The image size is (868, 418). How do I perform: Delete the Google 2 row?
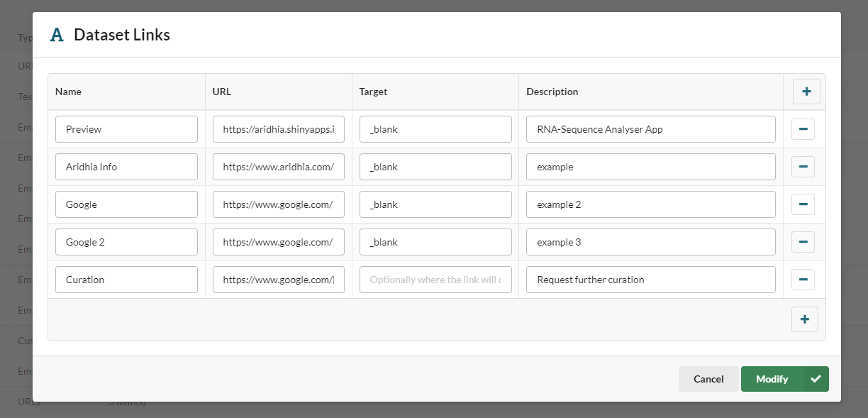coord(803,242)
